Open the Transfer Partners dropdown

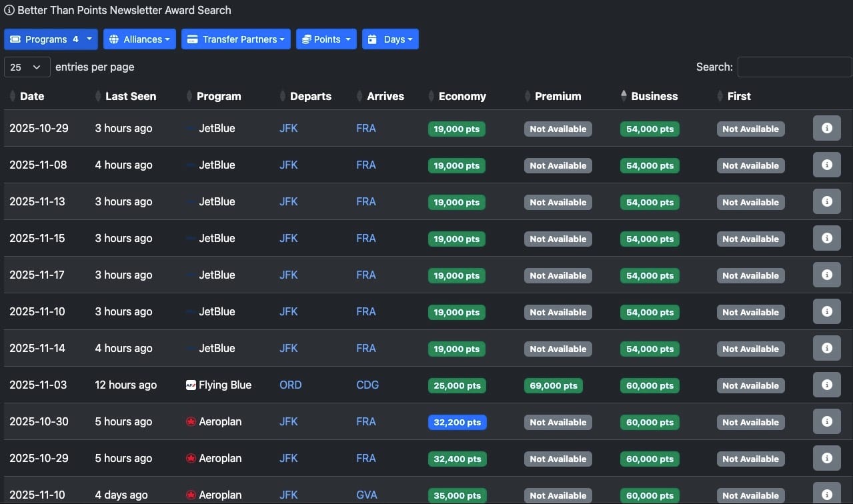pos(236,39)
